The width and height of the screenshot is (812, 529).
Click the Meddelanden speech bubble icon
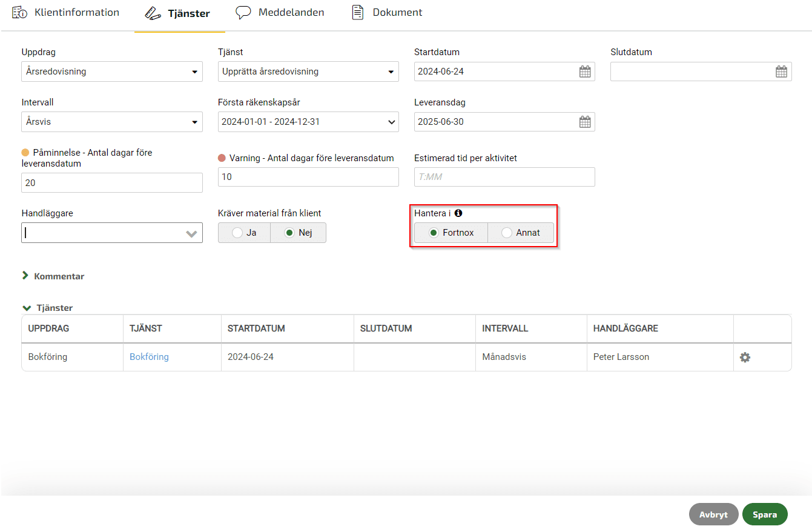coord(243,12)
